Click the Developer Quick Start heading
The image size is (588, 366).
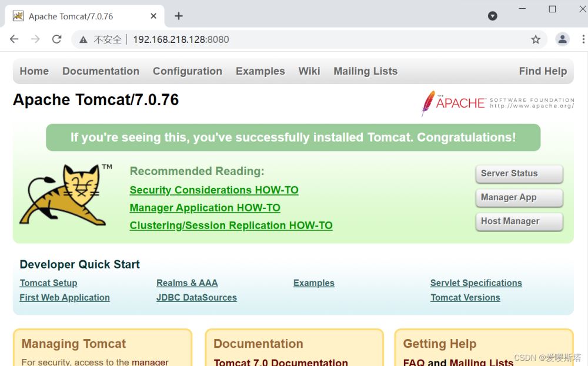click(79, 264)
